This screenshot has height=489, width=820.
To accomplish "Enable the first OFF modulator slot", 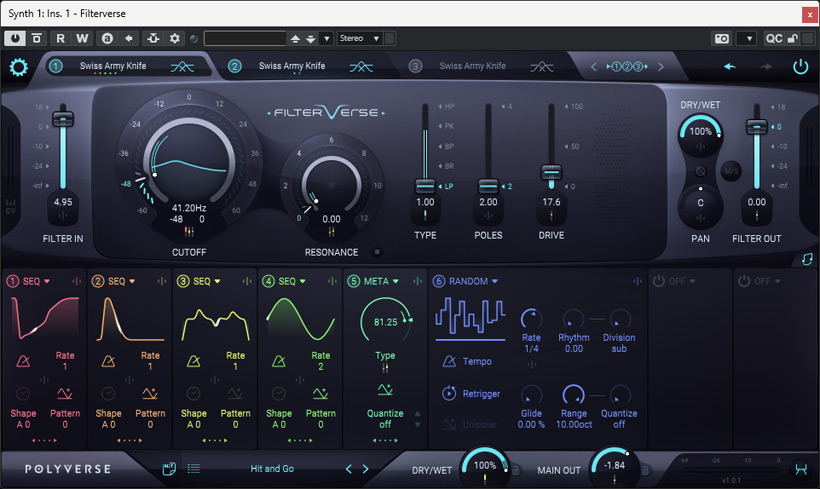I will pos(659,281).
